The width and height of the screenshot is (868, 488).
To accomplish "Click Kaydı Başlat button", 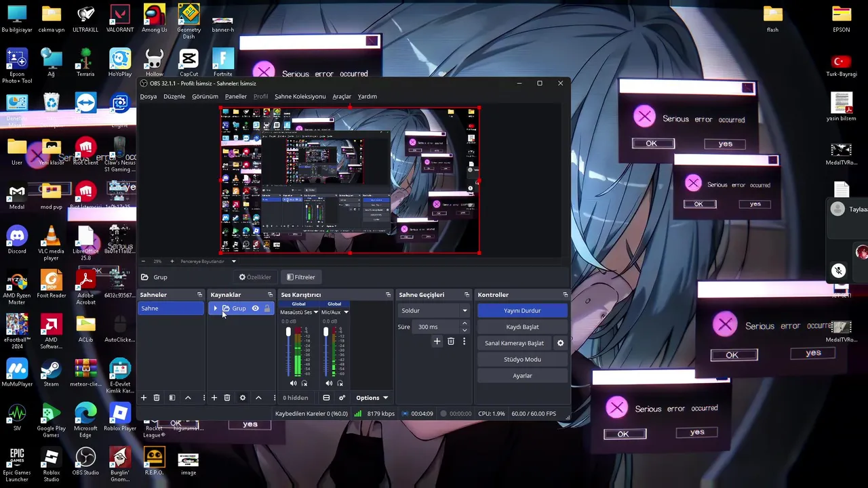I will (x=522, y=327).
